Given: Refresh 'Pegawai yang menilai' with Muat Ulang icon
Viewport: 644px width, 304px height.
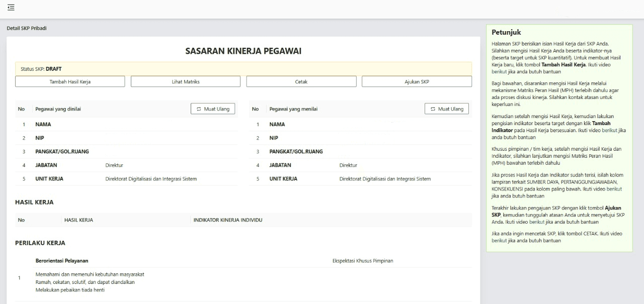Looking at the screenshot, I should (446, 109).
